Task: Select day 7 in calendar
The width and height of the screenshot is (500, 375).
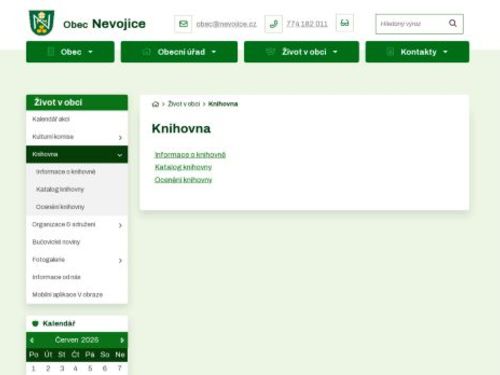Action: pyautogui.click(x=119, y=368)
